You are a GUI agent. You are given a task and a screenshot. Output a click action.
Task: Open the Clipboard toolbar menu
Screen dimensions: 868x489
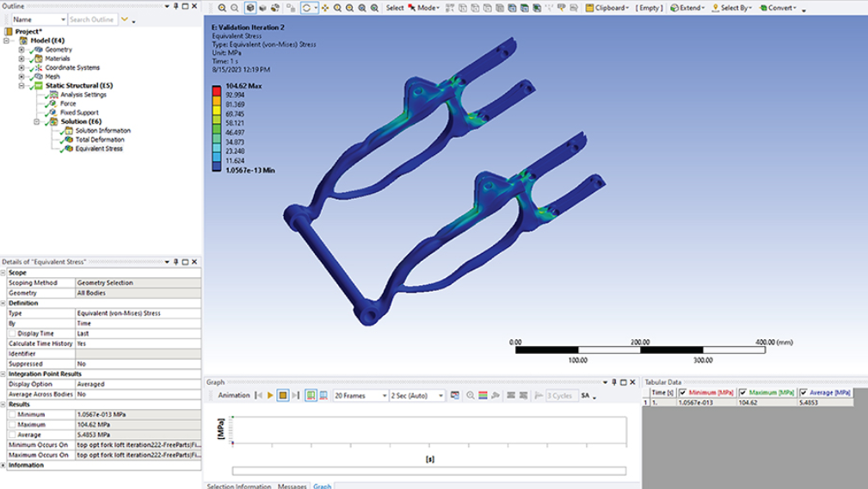[609, 8]
